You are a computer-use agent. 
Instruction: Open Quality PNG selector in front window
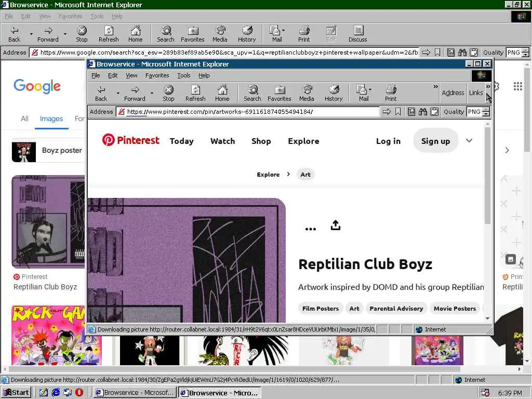[478, 112]
